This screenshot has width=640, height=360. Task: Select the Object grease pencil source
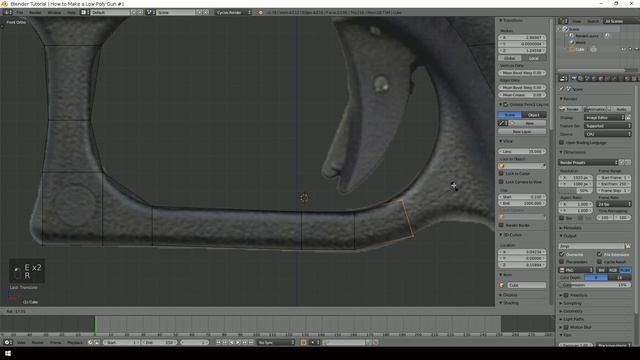[x=534, y=115]
